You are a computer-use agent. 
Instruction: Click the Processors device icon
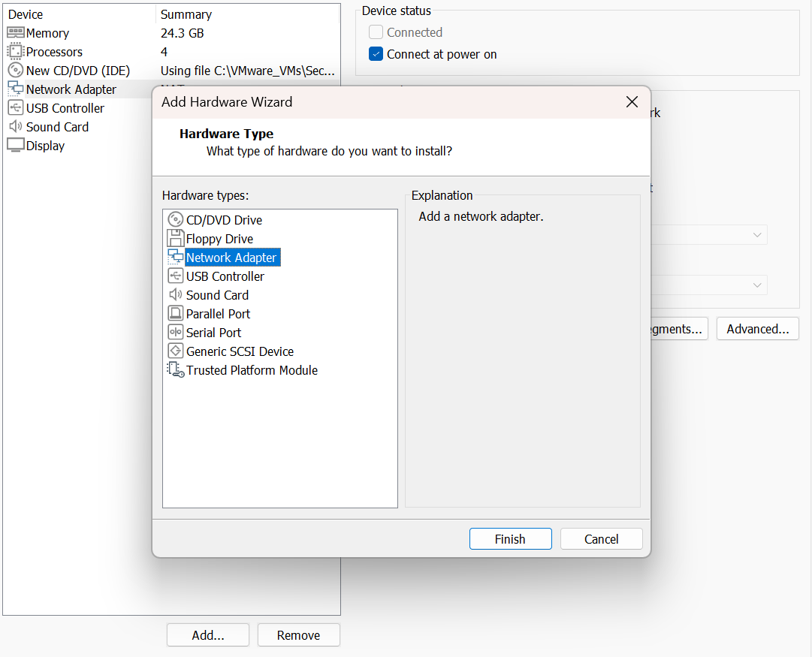(15, 52)
